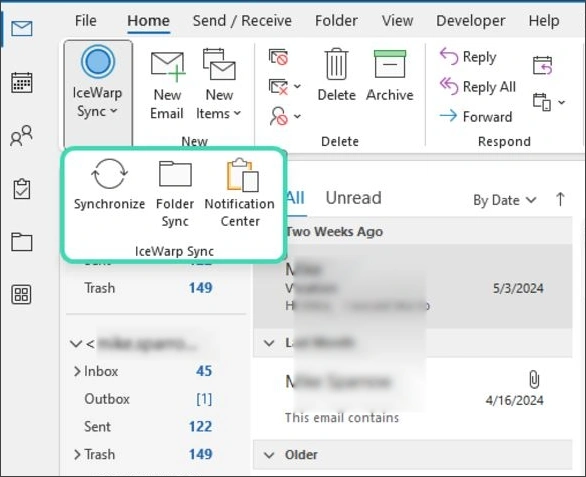The width and height of the screenshot is (586, 477).
Task: Open the Notification Center
Action: 240,193
